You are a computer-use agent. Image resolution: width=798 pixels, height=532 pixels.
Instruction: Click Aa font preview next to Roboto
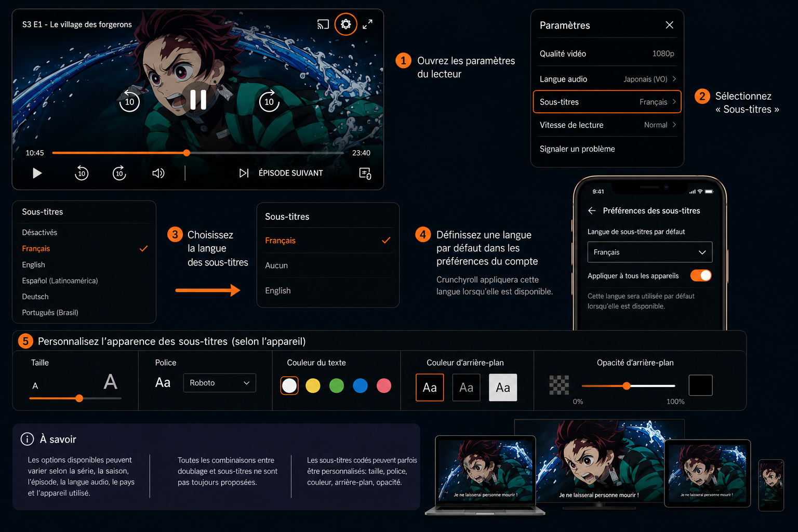(x=163, y=383)
